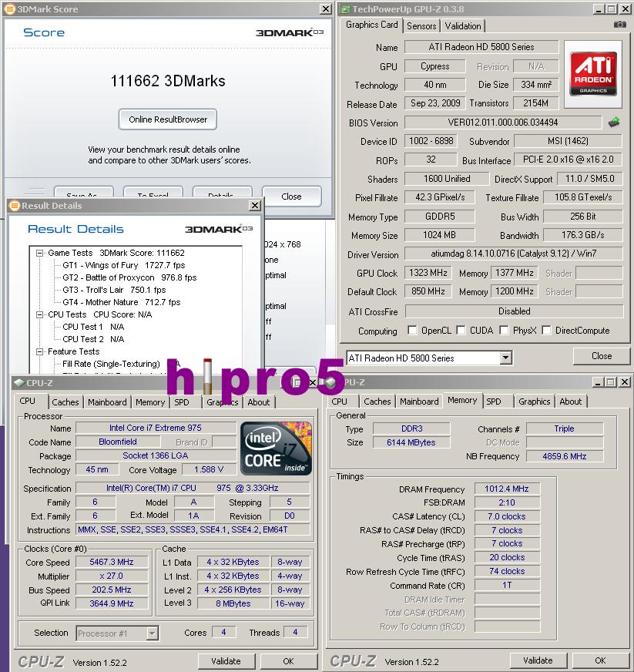Open Mainboard tab in left CPU-Z window

(107, 402)
